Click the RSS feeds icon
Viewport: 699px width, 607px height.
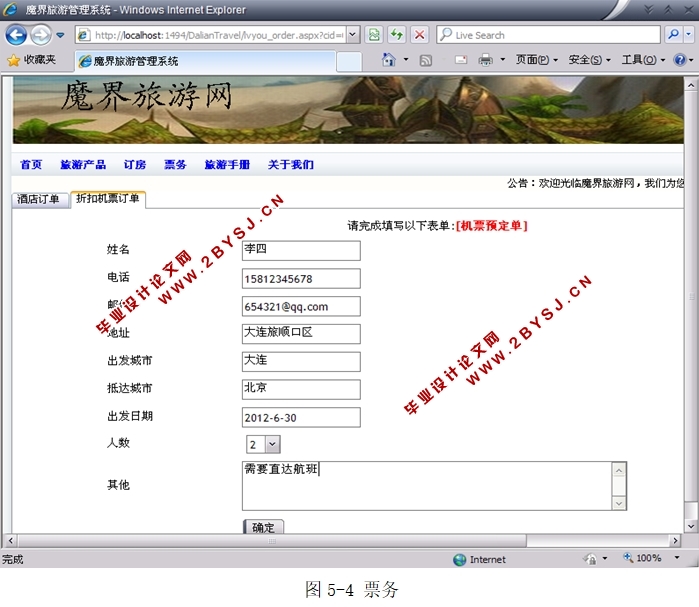(426, 60)
